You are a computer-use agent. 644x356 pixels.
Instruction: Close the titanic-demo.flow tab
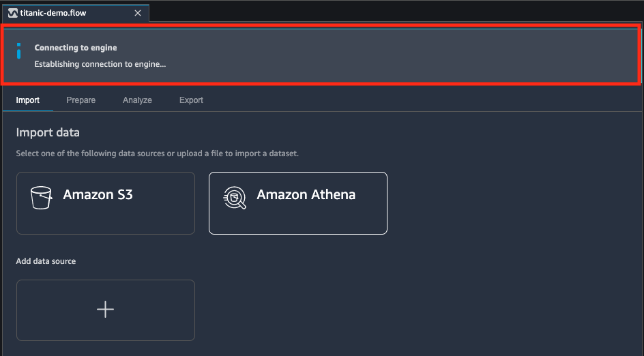[138, 12]
